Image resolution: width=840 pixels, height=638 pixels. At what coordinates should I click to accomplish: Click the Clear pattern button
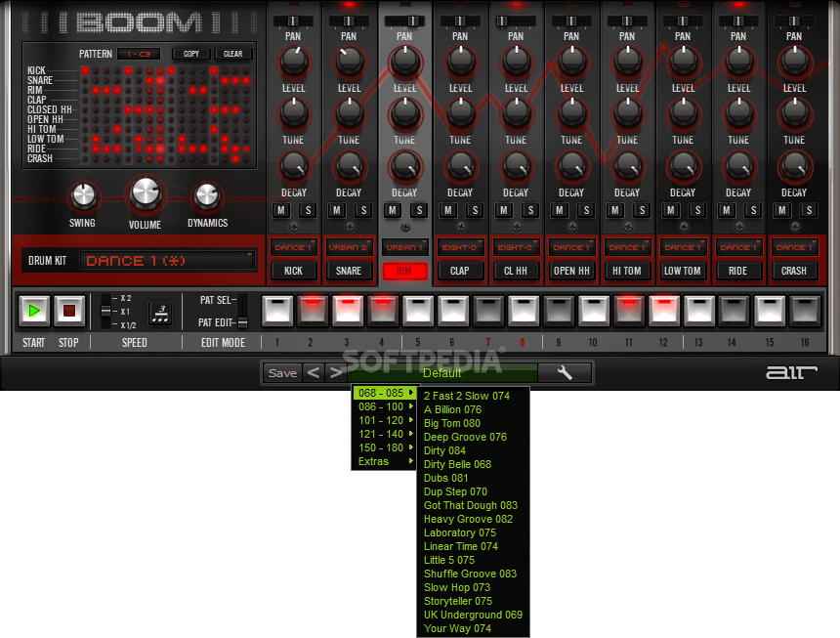coord(233,54)
